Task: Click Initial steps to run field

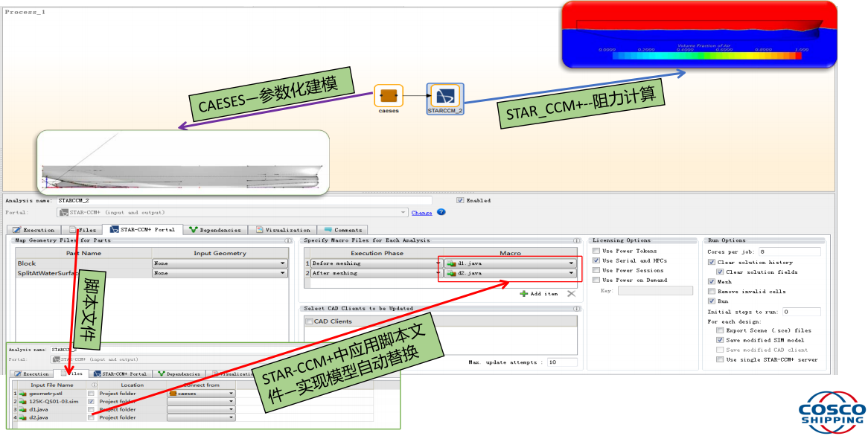Action: 801,312
